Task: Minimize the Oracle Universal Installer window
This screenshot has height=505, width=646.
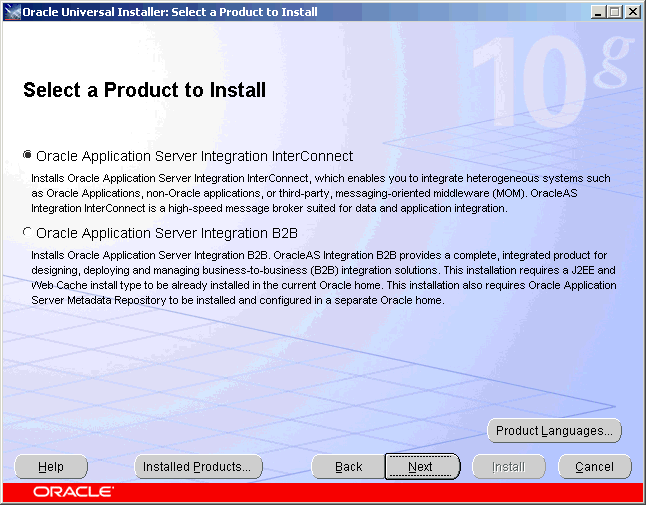Action: [x=598, y=12]
